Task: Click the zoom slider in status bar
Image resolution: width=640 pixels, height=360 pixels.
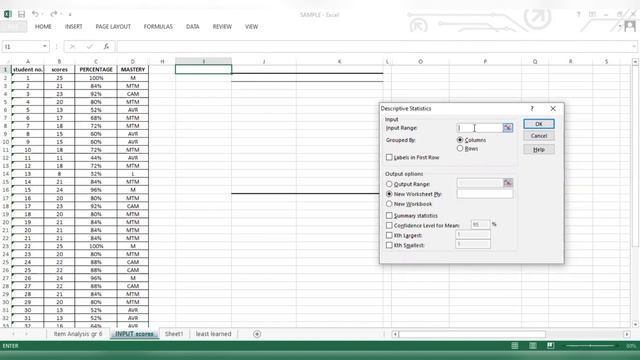Action: tap(590, 346)
